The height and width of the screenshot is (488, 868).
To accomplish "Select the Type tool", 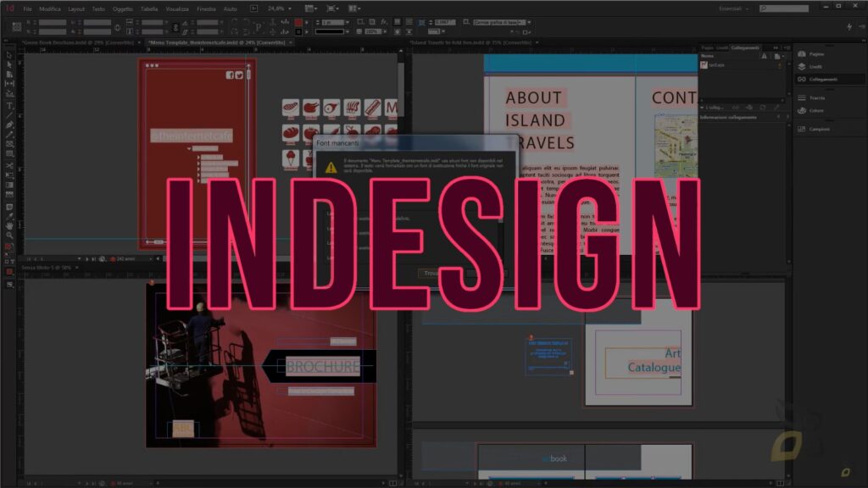I will [9, 105].
